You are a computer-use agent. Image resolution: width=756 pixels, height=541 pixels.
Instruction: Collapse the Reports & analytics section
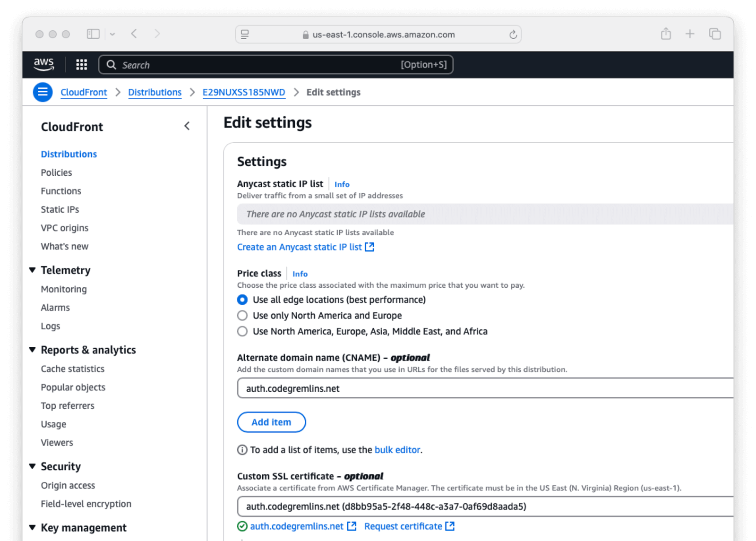(x=32, y=350)
